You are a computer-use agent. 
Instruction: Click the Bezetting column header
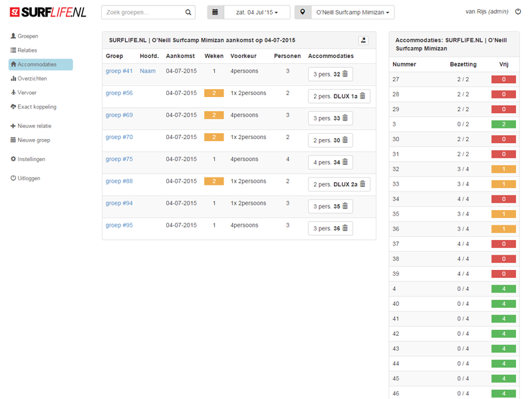[463, 65]
